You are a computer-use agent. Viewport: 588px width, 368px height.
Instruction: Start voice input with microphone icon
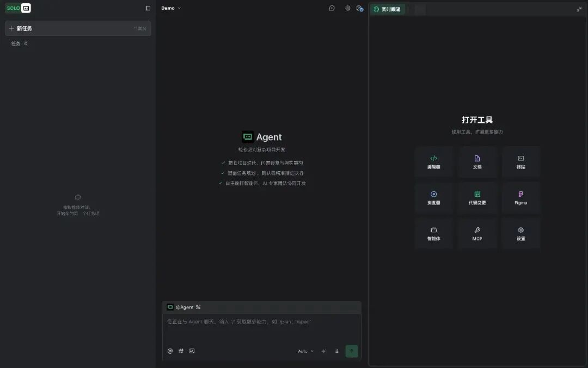coord(337,351)
